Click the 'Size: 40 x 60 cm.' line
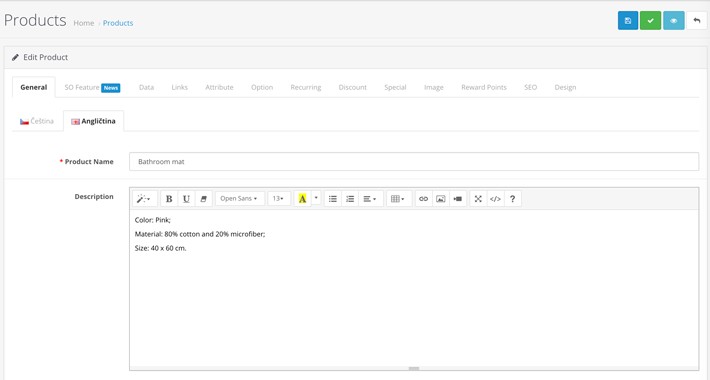The image size is (710, 380). 160,248
